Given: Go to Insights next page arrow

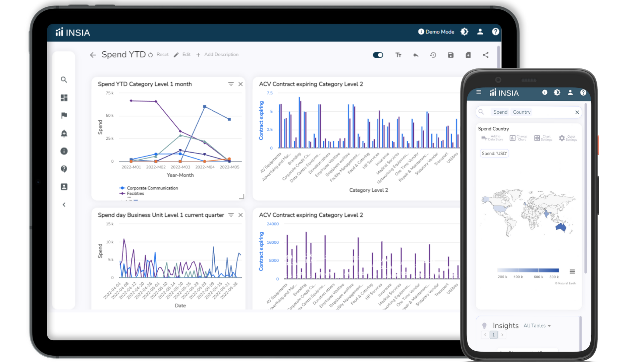Looking at the screenshot, I should tap(502, 335).
